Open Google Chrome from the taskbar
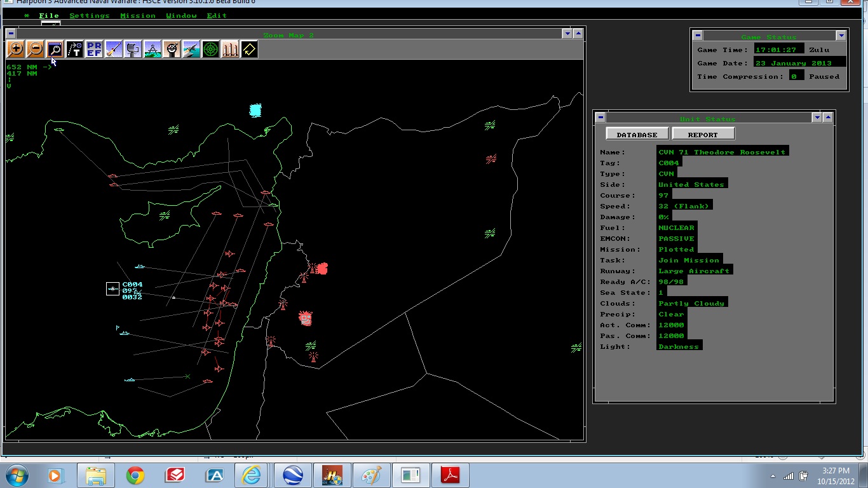 point(135,475)
